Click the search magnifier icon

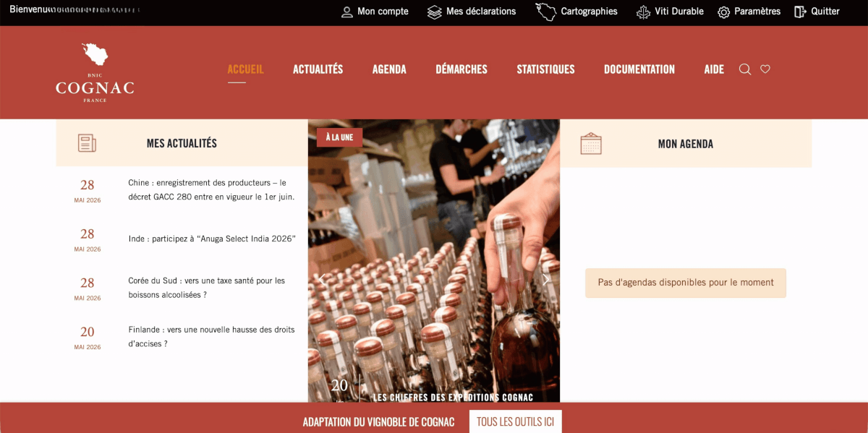tap(745, 69)
